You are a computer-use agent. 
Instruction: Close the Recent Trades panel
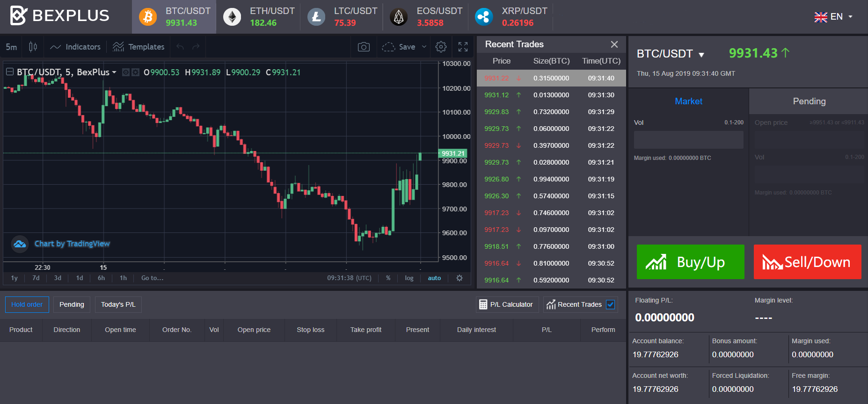(614, 44)
